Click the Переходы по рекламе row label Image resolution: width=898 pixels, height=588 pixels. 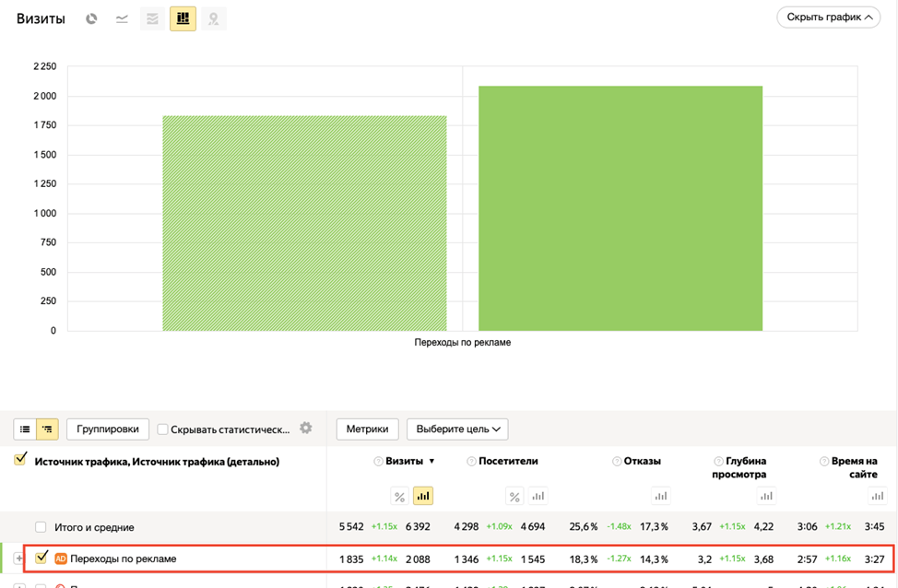[x=124, y=559]
